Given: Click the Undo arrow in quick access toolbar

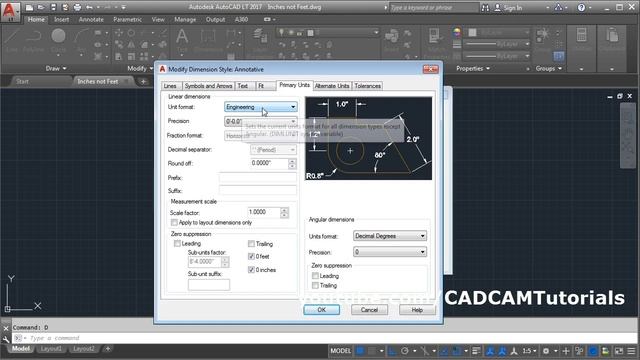Looking at the screenshot, I should [x=89, y=7].
